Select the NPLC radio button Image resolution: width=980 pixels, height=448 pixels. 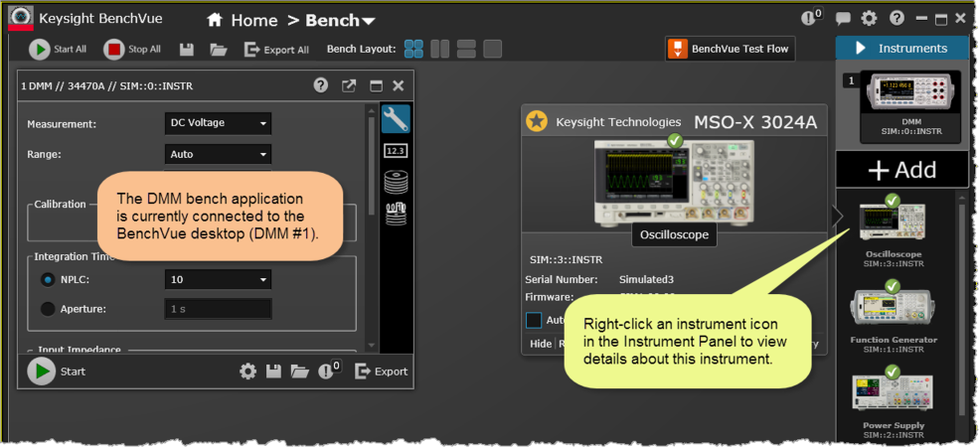[48, 280]
